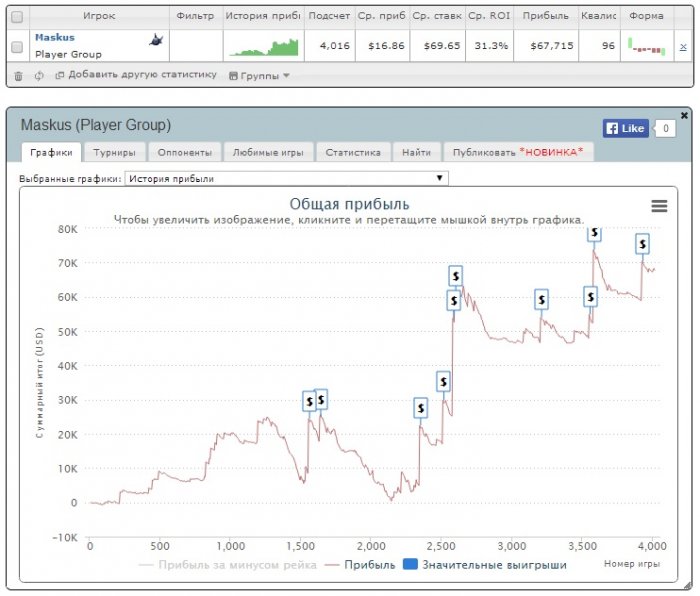Screen dimensions: 700x596
Task: Click the win marker near game 2,350
Action: [421, 408]
